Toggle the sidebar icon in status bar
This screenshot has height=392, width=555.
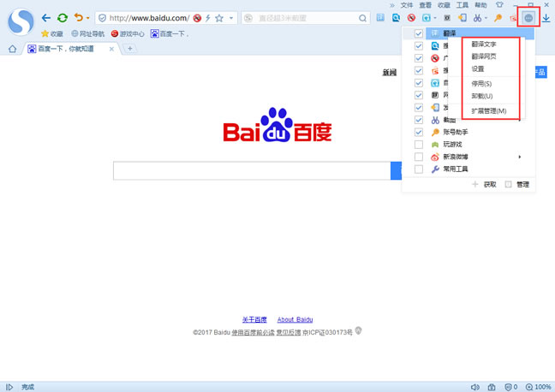(x=9, y=387)
